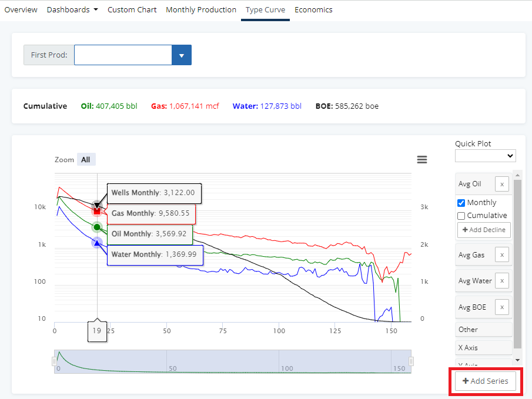This screenshot has height=399, width=532.
Task: Open the Economics tab
Action: [x=313, y=10]
